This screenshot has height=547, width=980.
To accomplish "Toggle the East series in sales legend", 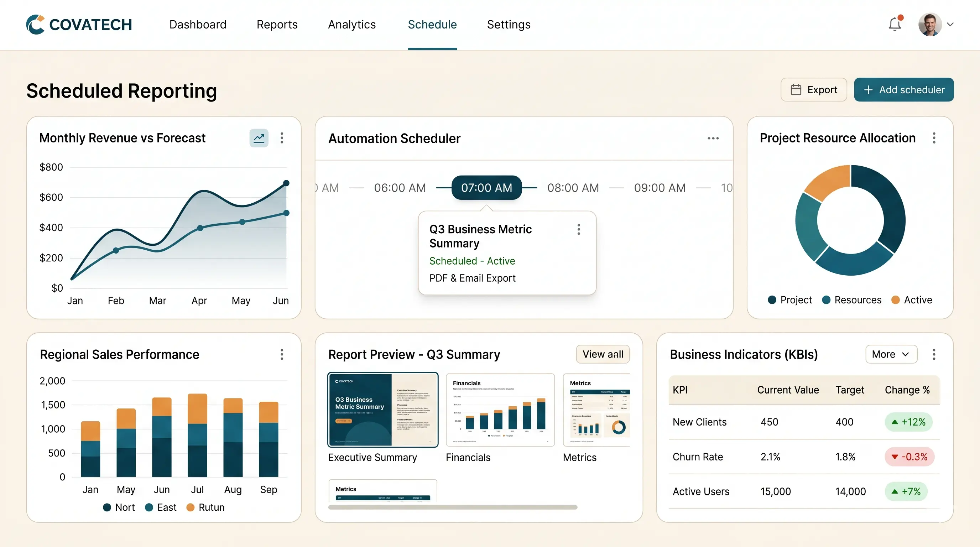I will (161, 507).
